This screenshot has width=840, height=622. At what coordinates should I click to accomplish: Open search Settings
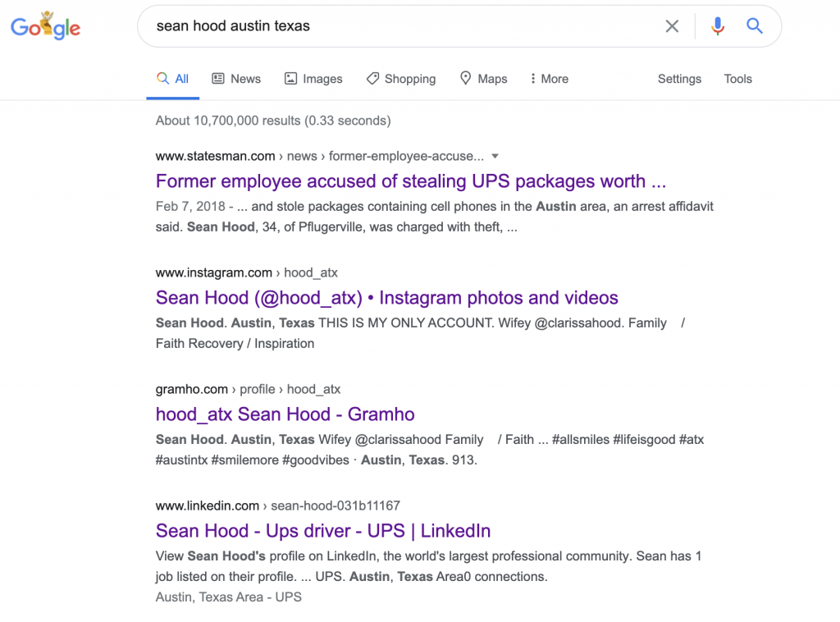[x=679, y=79]
